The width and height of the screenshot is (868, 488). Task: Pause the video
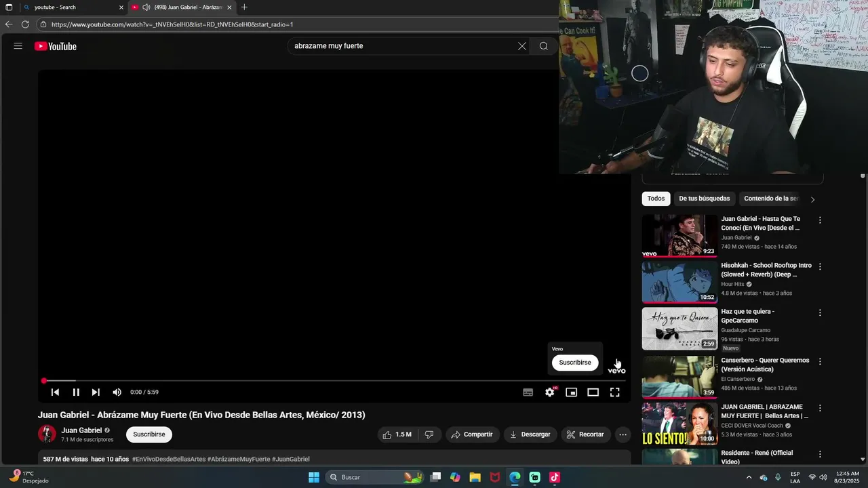(76, 392)
